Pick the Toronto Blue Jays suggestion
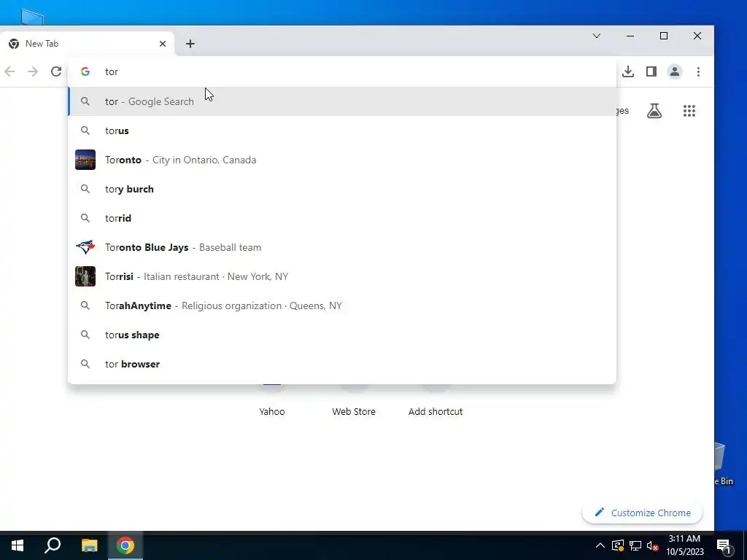Screen dimensions: 747x560 pos(342,247)
